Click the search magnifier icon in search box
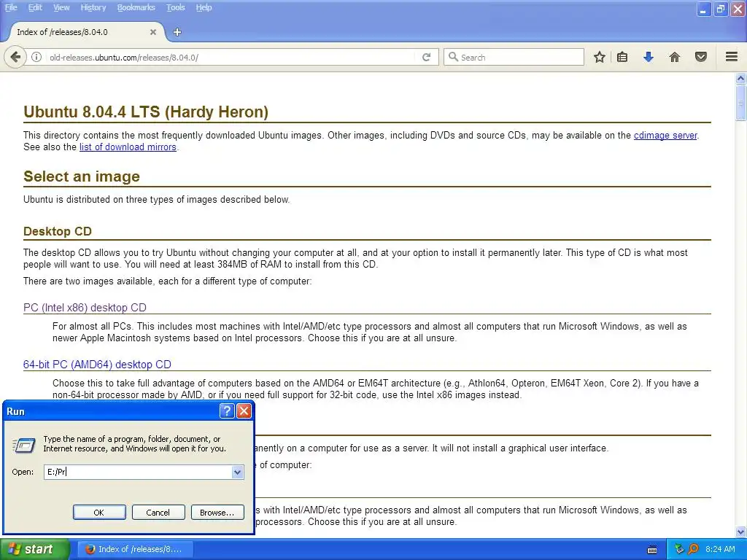The height and width of the screenshot is (560, 747). click(453, 57)
